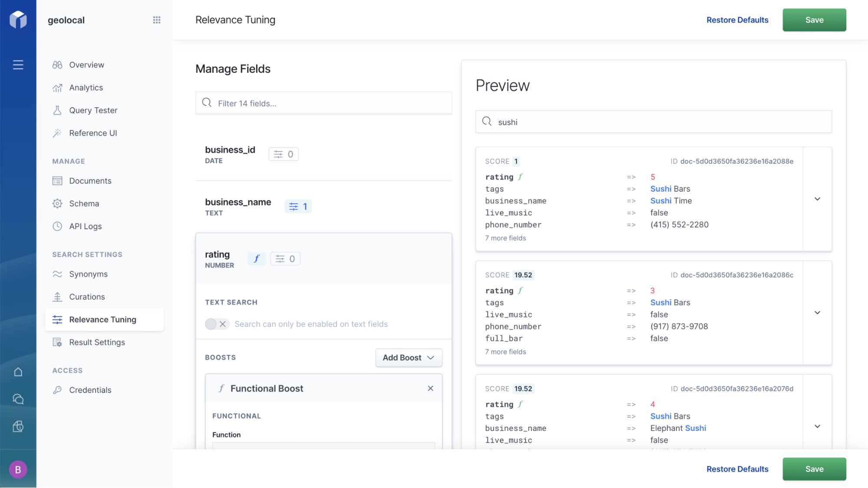Expand the third Elephant Sushi result card
Image resolution: width=868 pixels, height=488 pixels.
[817, 426]
